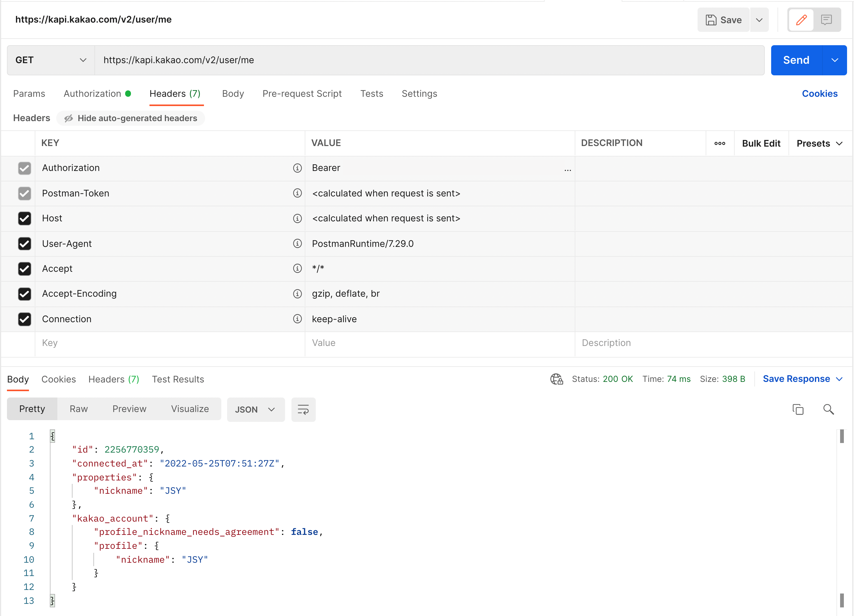854x616 pixels.
Task: Switch to the Params tab
Action: pyautogui.click(x=29, y=94)
